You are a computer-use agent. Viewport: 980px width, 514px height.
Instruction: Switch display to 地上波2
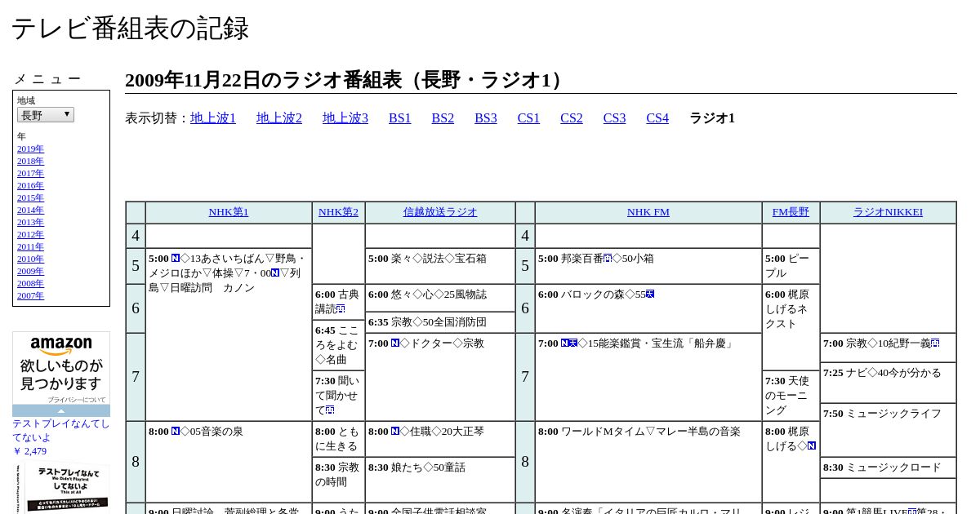coord(279,118)
